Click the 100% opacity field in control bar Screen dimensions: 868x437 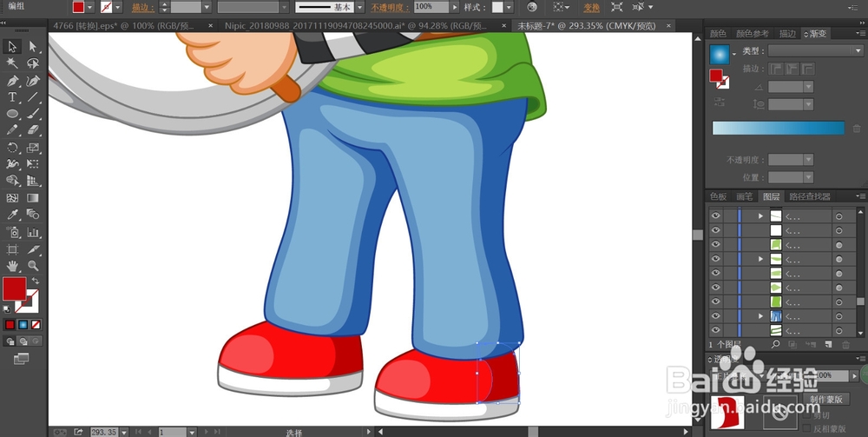tap(431, 7)
